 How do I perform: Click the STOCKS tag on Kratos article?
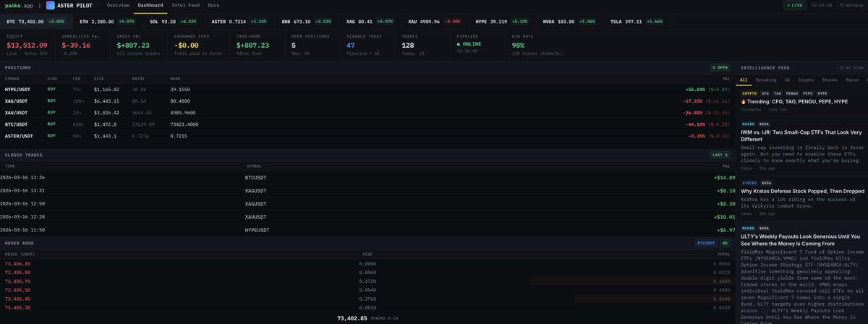coord(749,183)
